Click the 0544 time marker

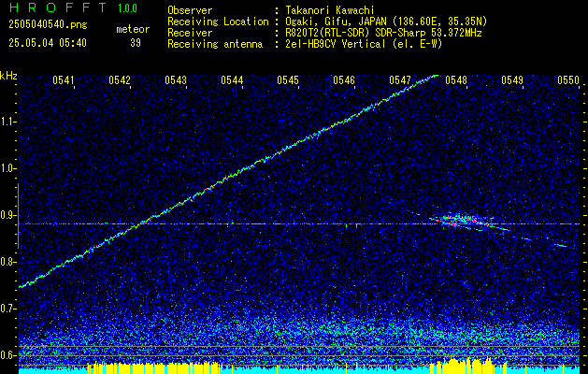(232, 80)
